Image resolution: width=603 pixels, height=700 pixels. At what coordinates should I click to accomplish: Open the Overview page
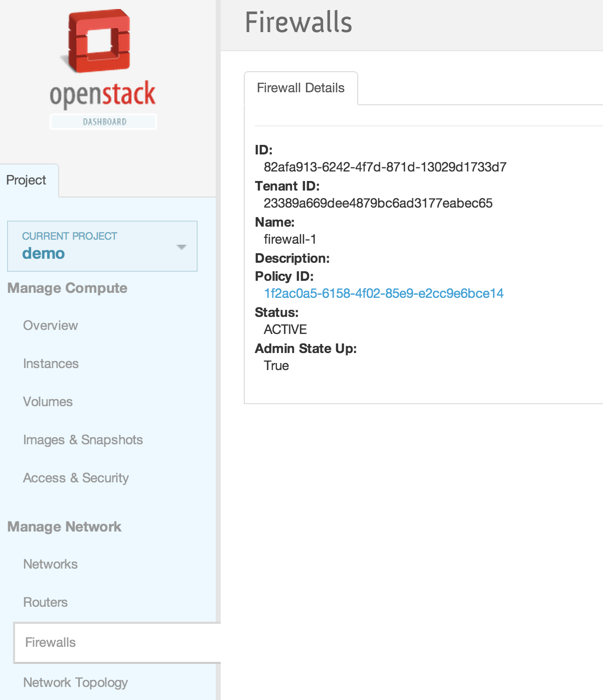(51, 325)
